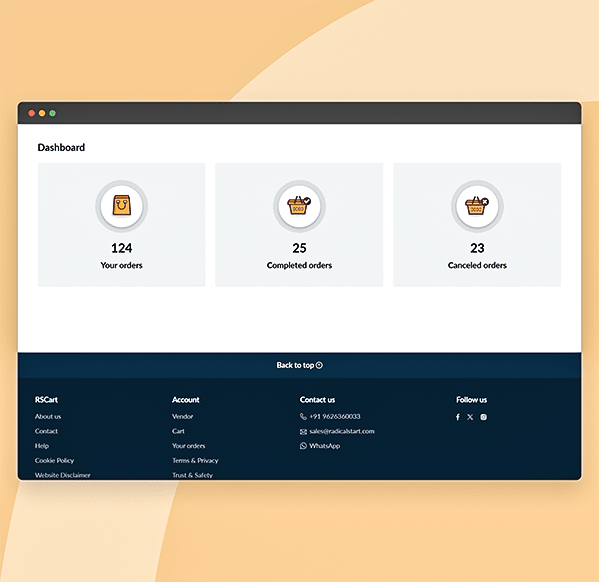The height and width of the screenshot is (582, 599).
Task: Click the Back to top button
Action: coord(300,365)
